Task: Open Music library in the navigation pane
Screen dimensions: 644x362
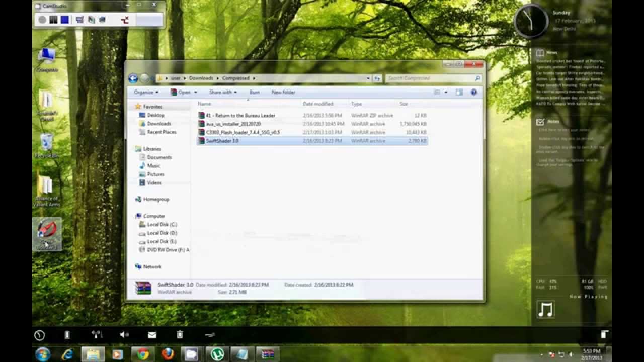Action: pyautogui.click(x=153, y=166)
